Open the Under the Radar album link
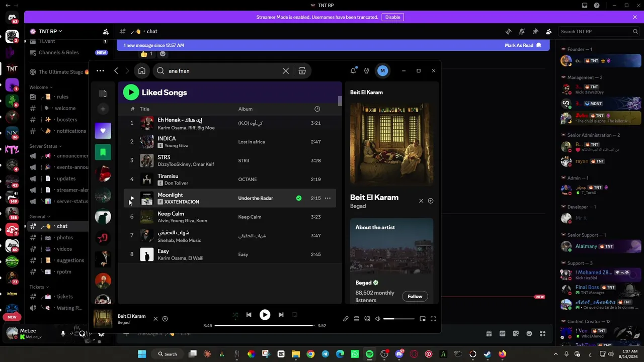The width and height of the screenshot is (644, 362). [256, 198]
